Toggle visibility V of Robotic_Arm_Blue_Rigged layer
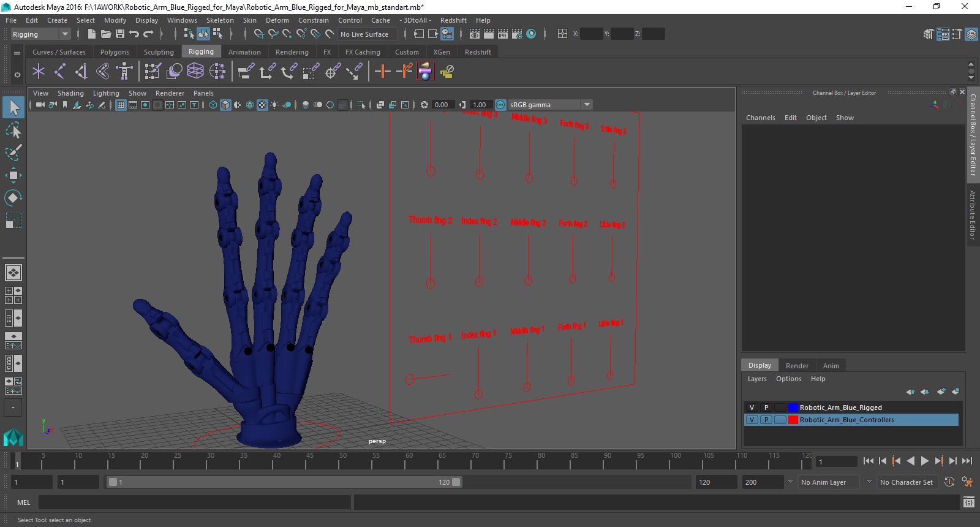Screen dimensions: 980x527 coord(752,408)
